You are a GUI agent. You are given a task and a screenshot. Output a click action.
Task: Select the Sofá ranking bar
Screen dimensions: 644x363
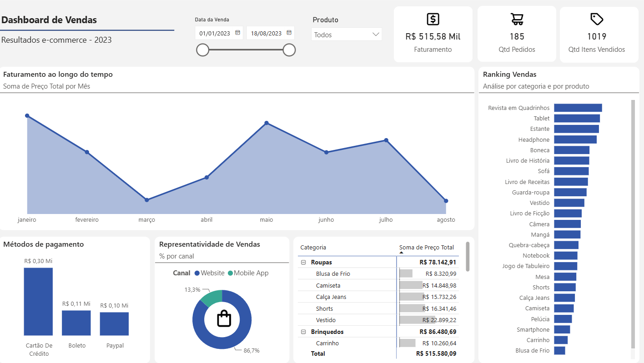pyautogui.click(x=571, y=171)
